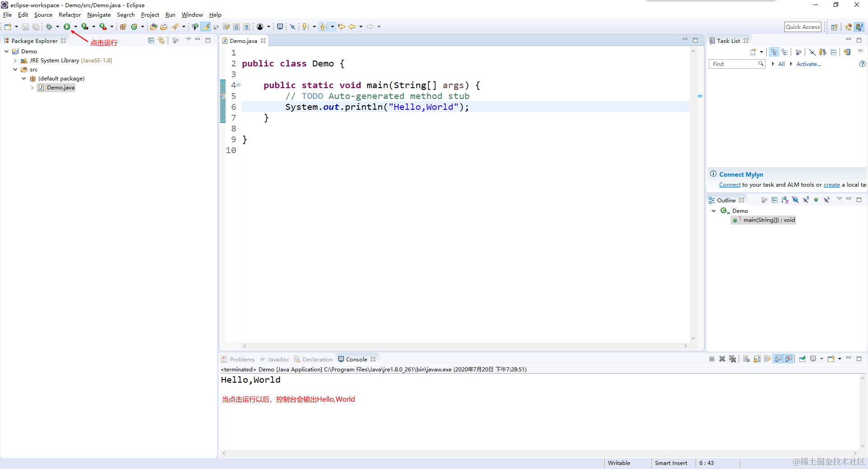This screenshot has height=469, width=868.
Task: Expand the JRE System Library node
Action: coord(15,61)
